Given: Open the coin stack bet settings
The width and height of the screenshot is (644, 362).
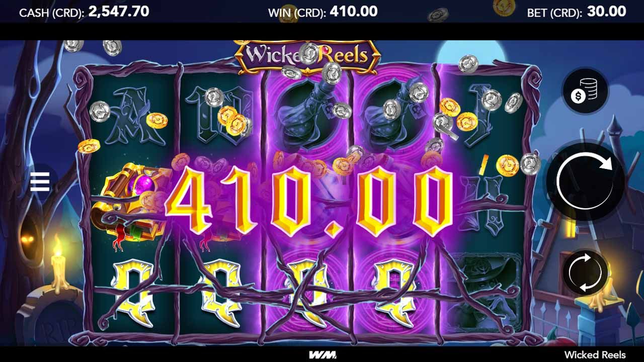Looking at the screenshot, I should [x=585, y=91].
